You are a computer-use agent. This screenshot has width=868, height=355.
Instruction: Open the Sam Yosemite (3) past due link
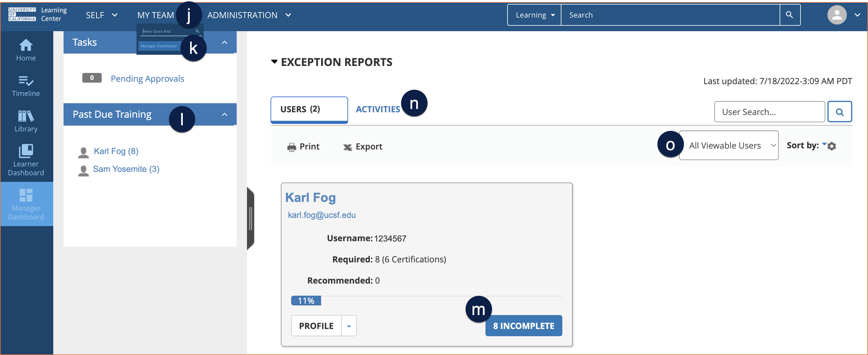[126, 169]
